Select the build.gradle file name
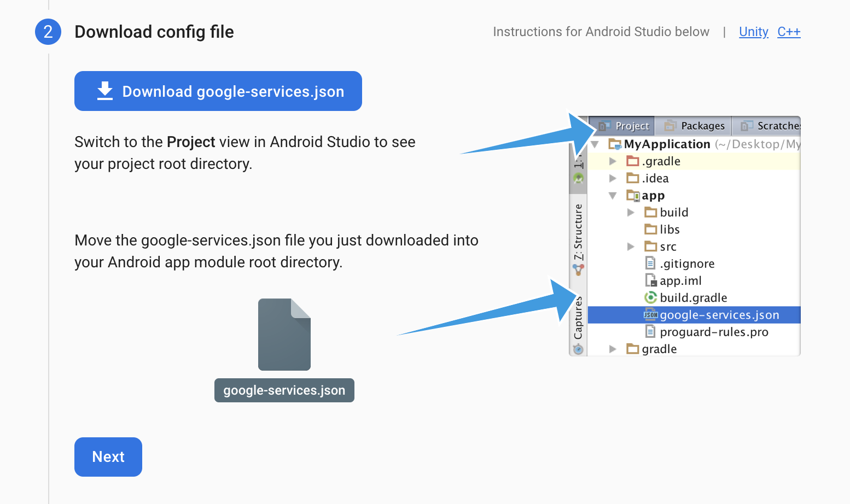This screenshot has height=504, width=850. 694,298
